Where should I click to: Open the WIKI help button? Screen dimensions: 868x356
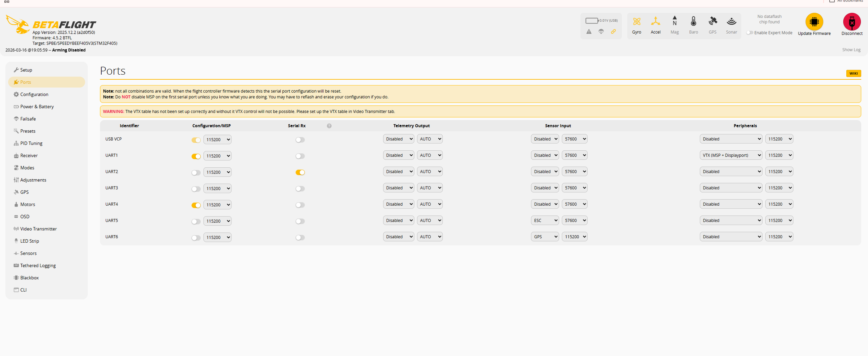(x=854, y=74)
